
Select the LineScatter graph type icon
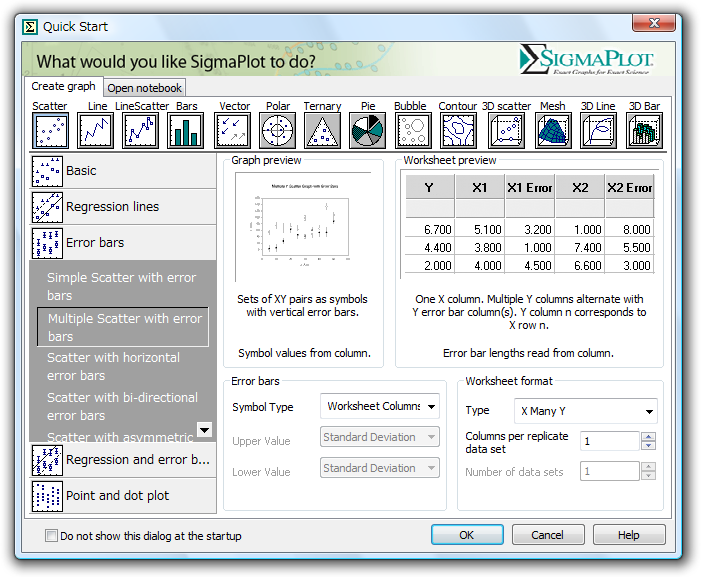click(x=141, y=131)
